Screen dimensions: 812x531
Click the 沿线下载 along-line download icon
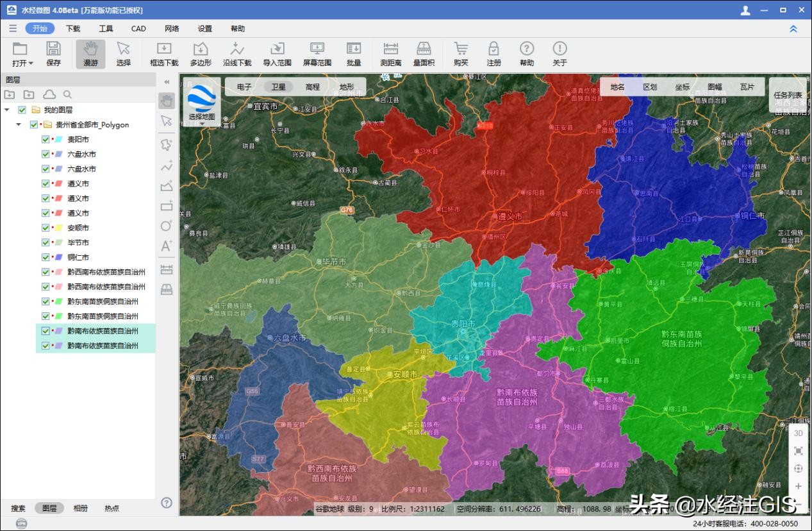pos(237,49)
